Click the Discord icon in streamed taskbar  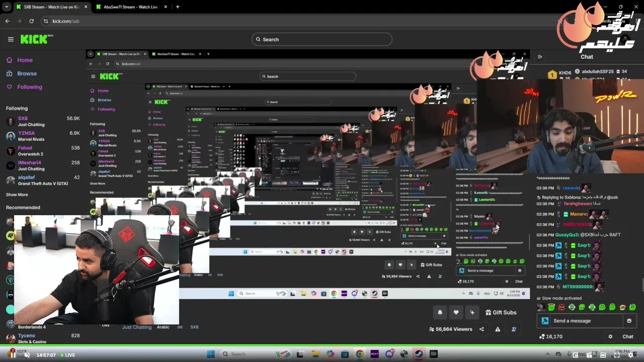point(389,354)
